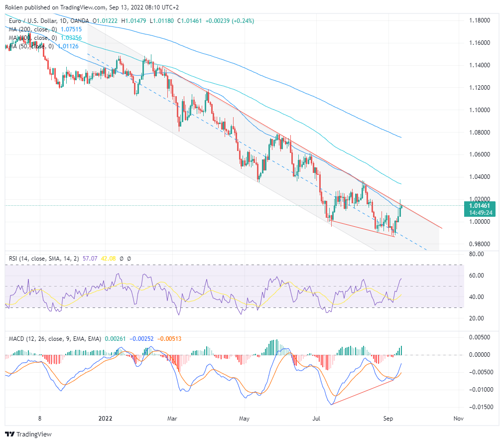The width and height of the screenshot is (504, 443).
Task: Click the published-by Roklen header text
Action: pos(92,7)
